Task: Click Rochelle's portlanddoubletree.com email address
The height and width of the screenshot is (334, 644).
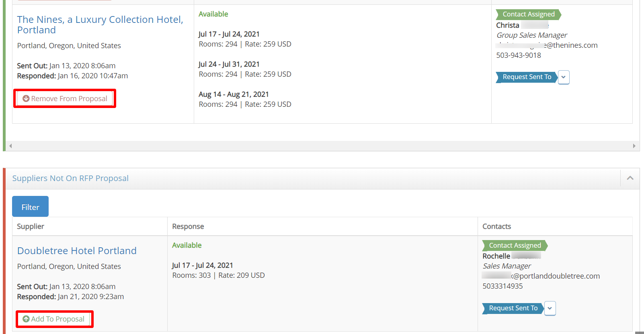Action: 541,276
